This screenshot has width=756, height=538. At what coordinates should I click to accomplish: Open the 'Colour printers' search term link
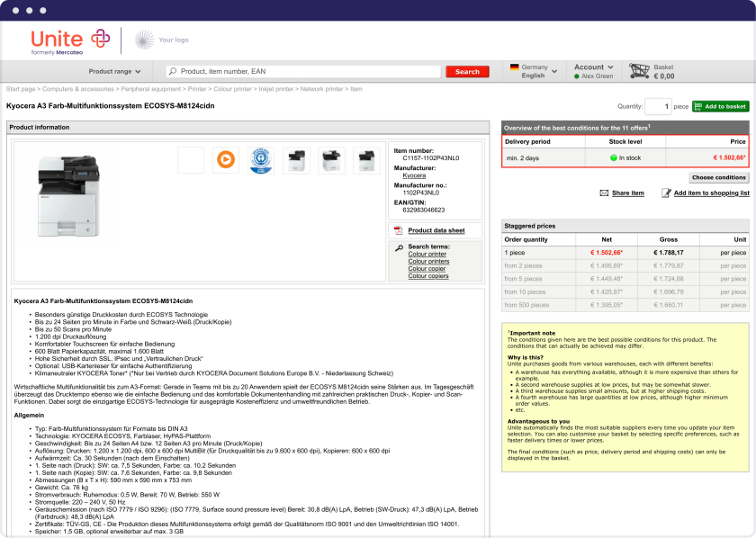click(428, 261)
